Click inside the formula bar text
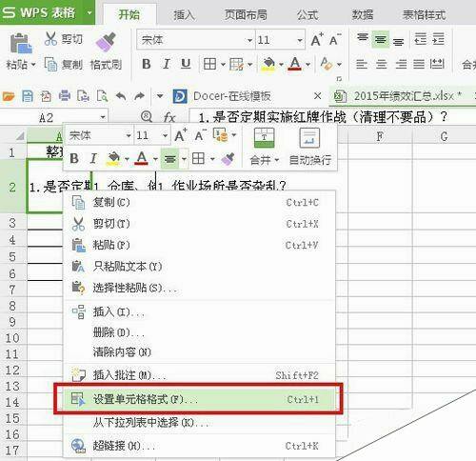The height and width of the screenshot is (461, 476). tap(323, 117)
